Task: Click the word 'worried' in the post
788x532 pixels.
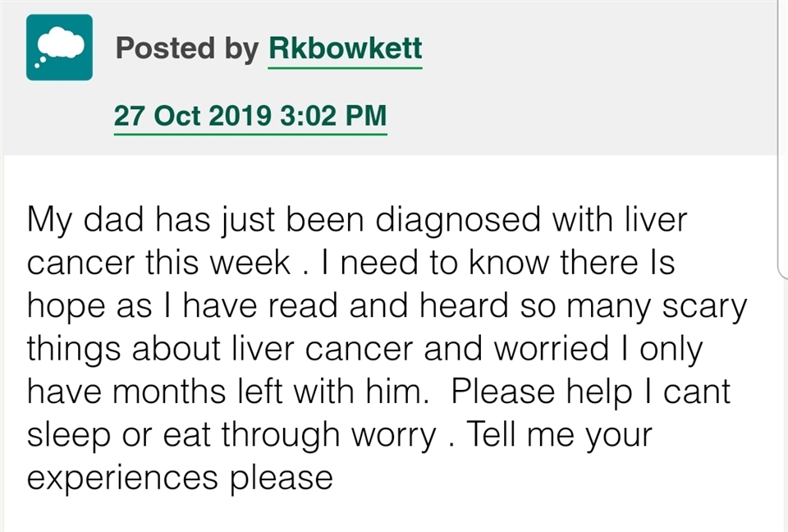Action: click(552, 348)
